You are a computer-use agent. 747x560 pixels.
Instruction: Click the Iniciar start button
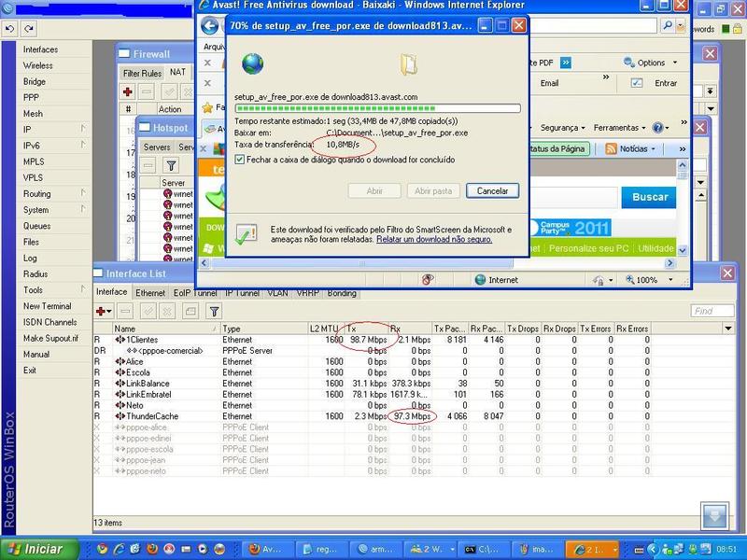40,549
